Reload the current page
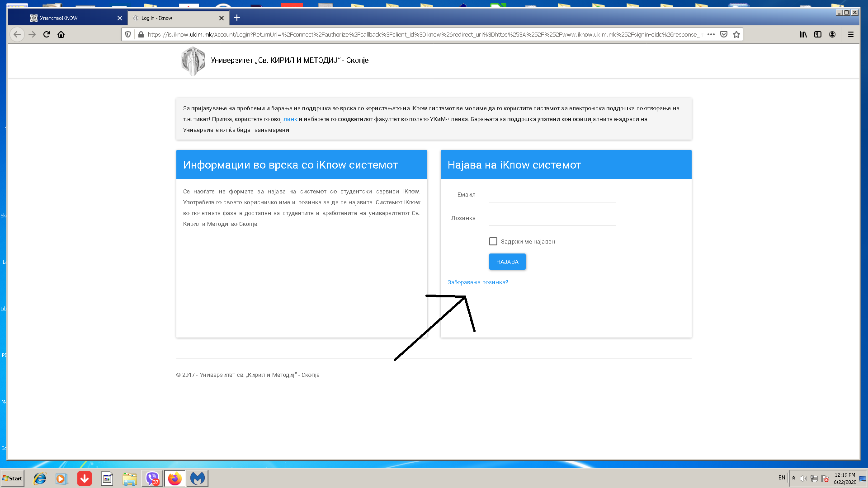The height and width of the screenshot is (488, 868). coord(47,34)
